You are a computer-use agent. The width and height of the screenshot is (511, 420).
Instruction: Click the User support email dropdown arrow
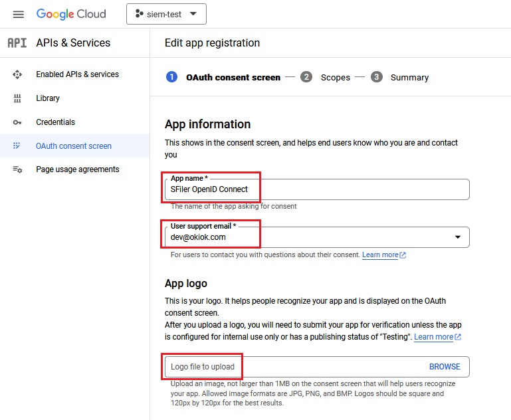458,237
